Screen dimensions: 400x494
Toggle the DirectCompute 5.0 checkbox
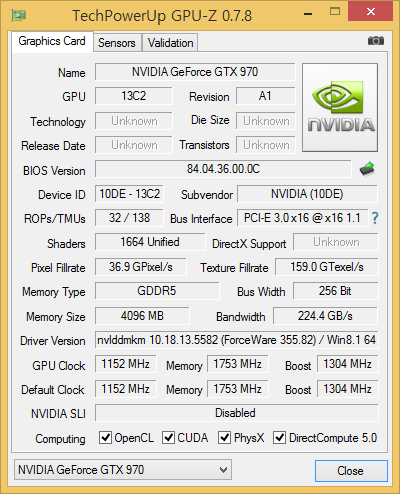pos(279,437)
